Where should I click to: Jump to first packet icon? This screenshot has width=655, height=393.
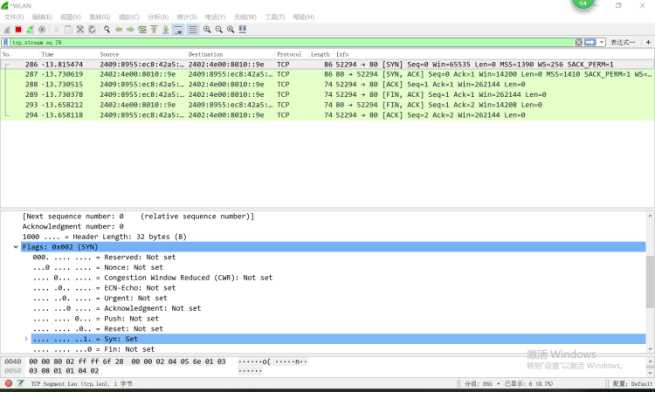pos(154,29)
